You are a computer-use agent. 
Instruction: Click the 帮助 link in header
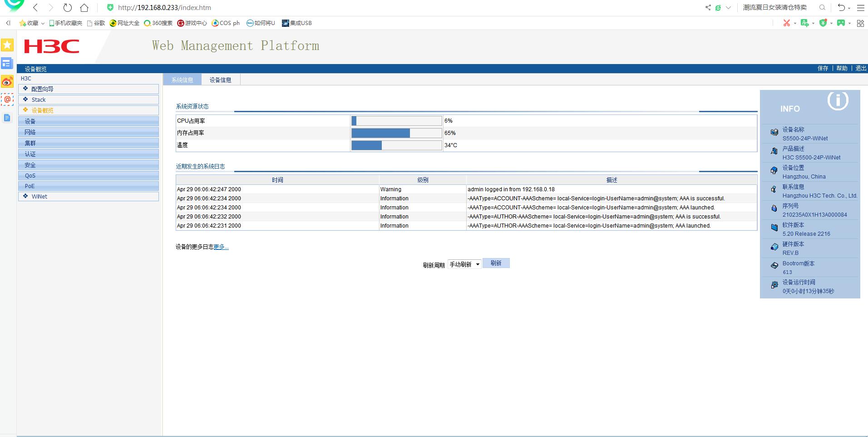pyautogui.click(x=842, y=68)
